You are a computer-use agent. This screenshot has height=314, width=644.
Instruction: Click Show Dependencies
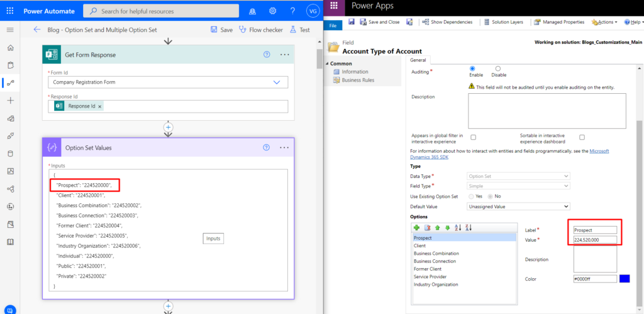(x=447, y=22)
